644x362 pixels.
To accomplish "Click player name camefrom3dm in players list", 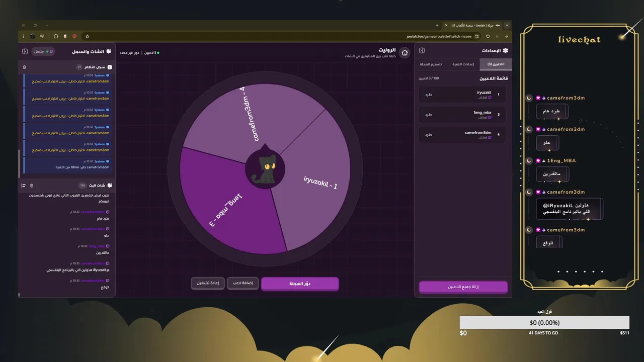I will (x=478, y=133).
